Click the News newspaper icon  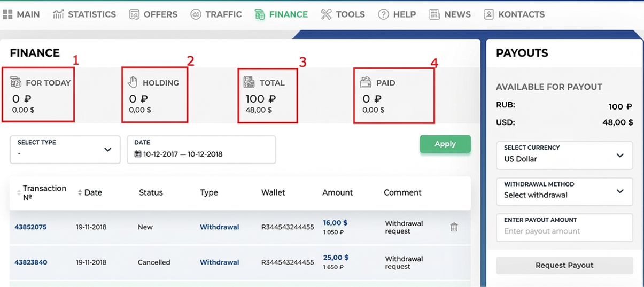(x=434, y=14)
